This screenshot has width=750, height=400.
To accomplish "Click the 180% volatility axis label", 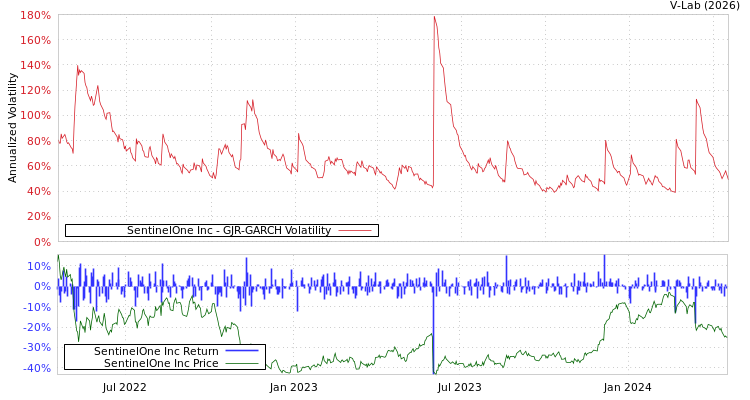I will (x=35, y=16).
